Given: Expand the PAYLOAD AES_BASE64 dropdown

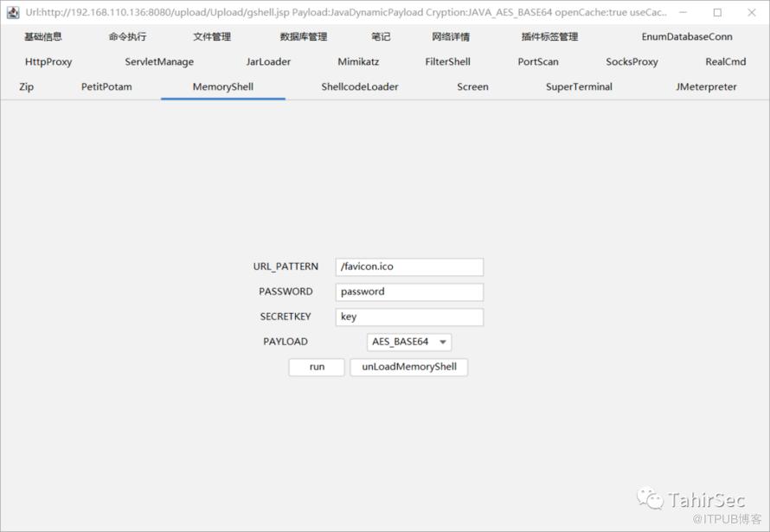Looking at the screenshot, I should point(409,342).
